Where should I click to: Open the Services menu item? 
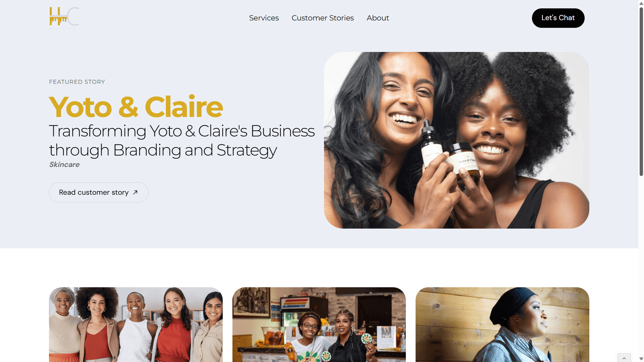click(x=264, y=18)
